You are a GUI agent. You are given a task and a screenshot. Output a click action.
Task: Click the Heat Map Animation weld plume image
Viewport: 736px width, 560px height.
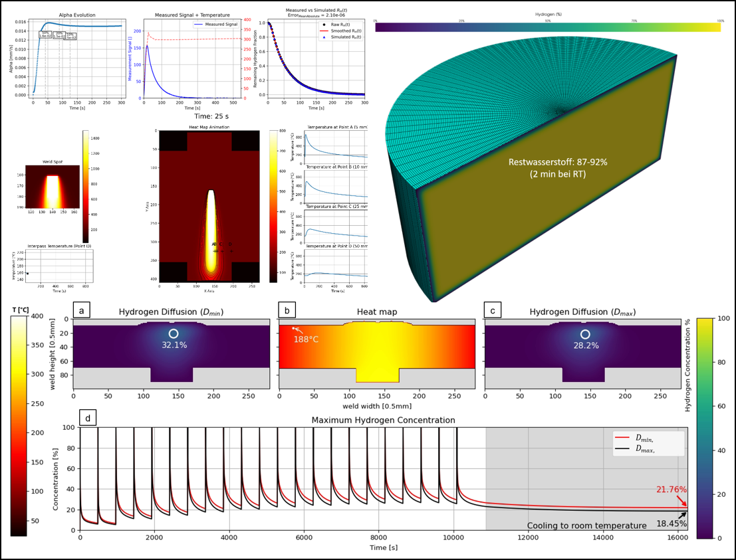click(x=209, y=207)
